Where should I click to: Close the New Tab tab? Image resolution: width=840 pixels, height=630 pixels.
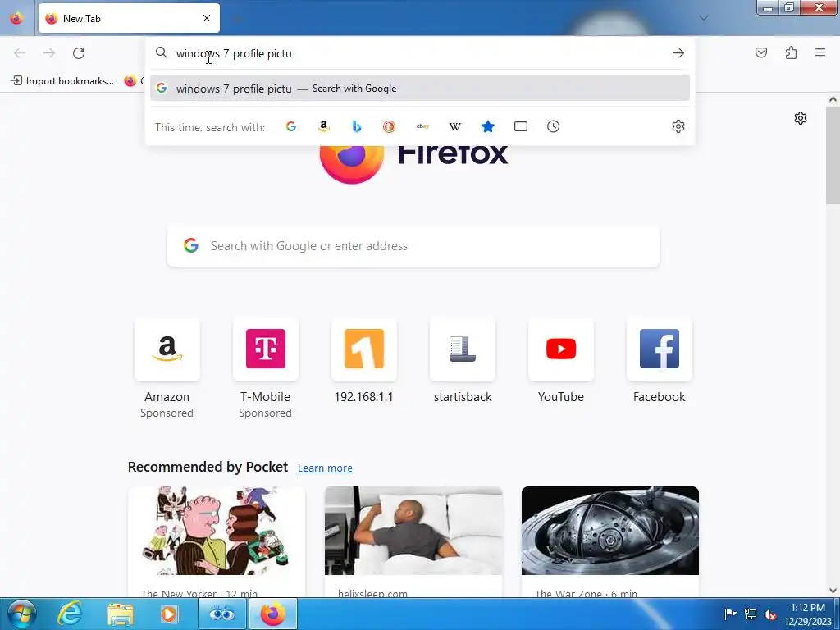point(207,18)
